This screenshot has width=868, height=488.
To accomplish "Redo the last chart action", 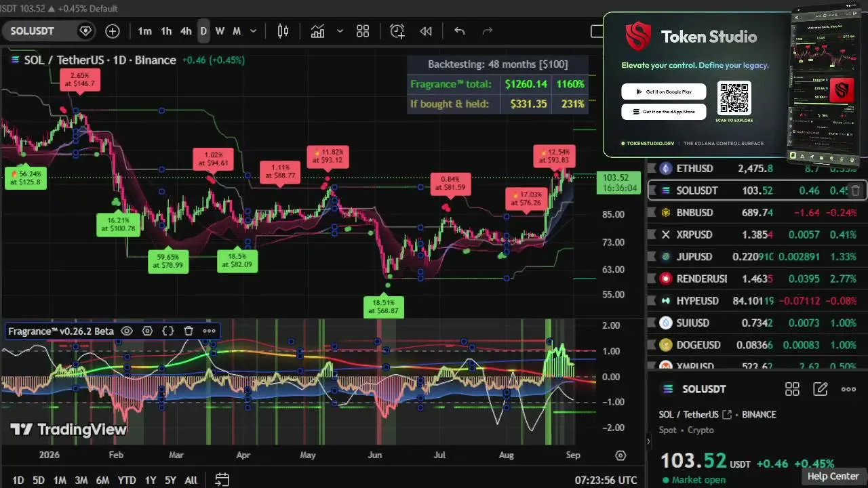I will (487, 31).
